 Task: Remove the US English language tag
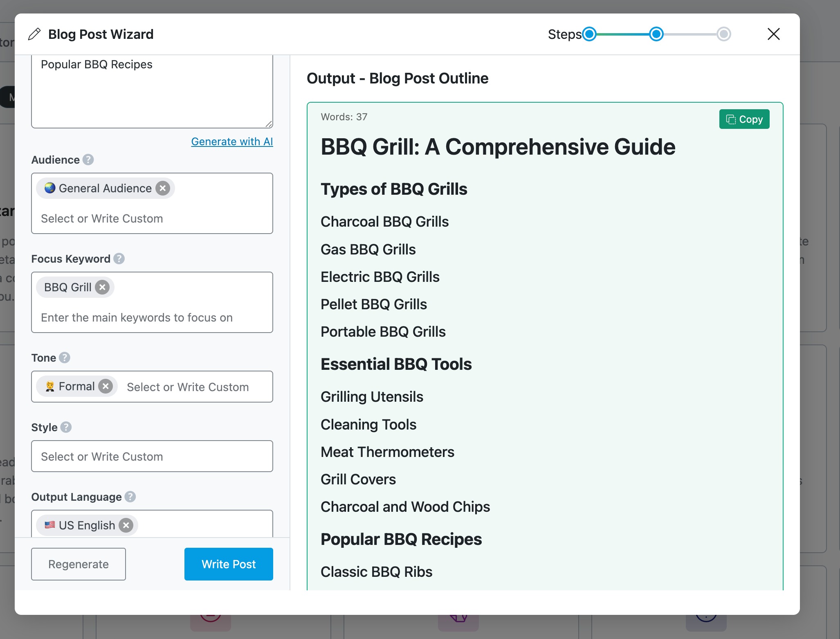126,525
